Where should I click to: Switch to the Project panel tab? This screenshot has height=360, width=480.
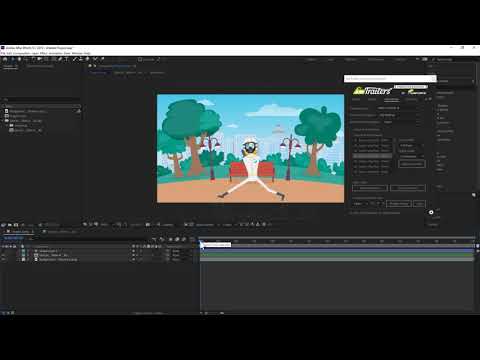(x=10, y=66)
